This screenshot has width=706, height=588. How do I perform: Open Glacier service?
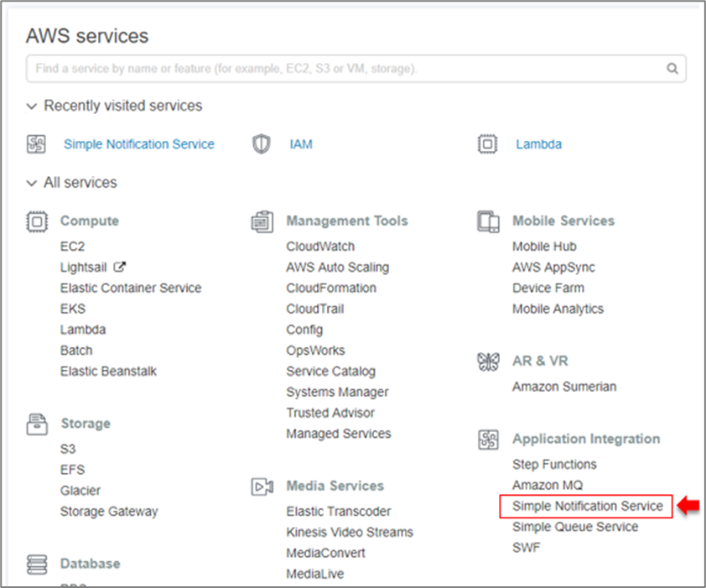[80, 490]
